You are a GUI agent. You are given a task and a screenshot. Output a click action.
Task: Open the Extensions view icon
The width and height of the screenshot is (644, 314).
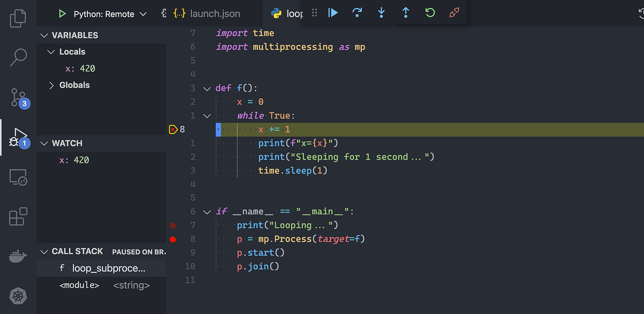tap(17, 216)
